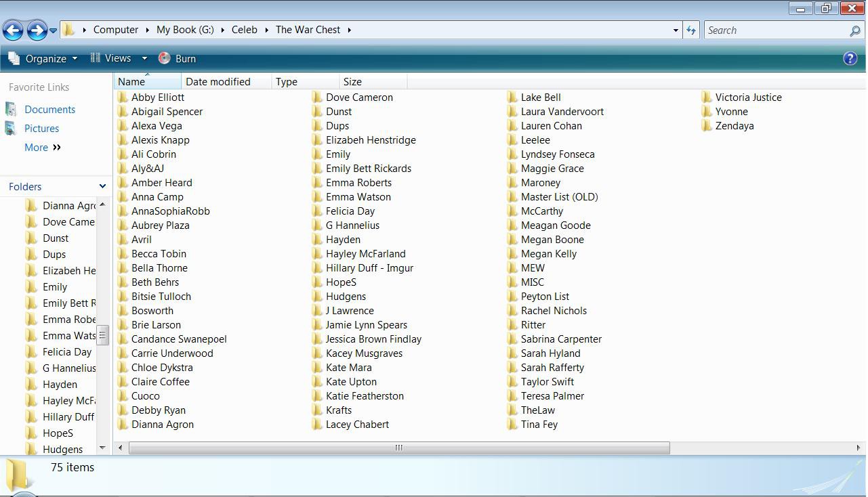Image resolution: width=868 pixels, height=497 pixels.
Task: Open the Documents favorite link
Action: (x=49, y=110)
